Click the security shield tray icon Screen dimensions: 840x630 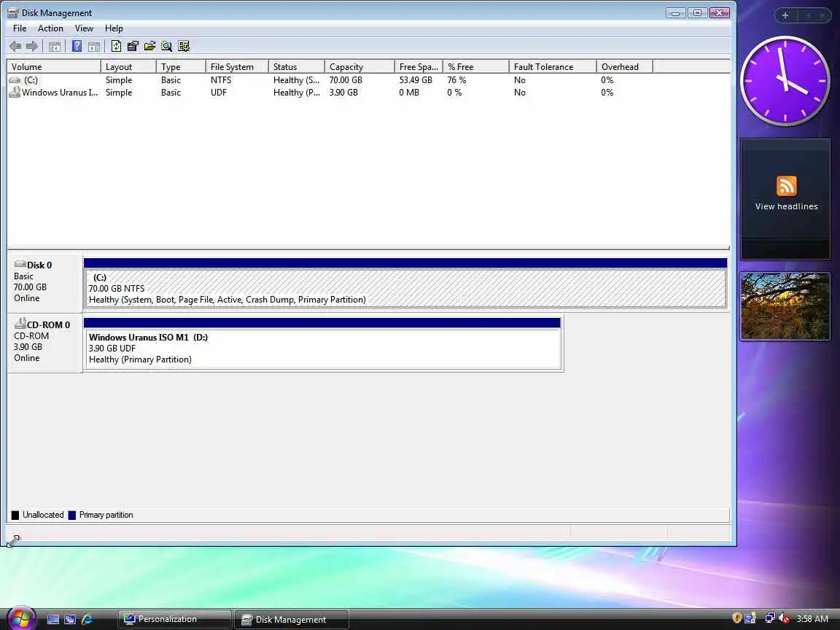click(x=736, y=618)
